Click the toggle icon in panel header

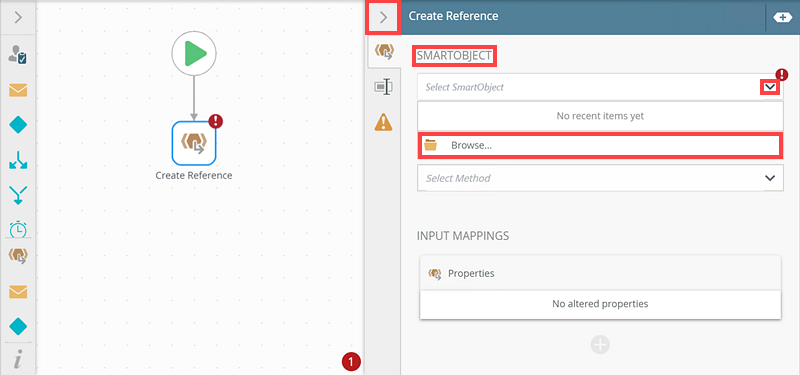783,17
